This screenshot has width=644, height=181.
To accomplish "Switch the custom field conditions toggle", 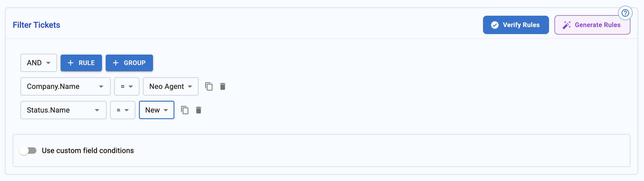I will [28, 150].
